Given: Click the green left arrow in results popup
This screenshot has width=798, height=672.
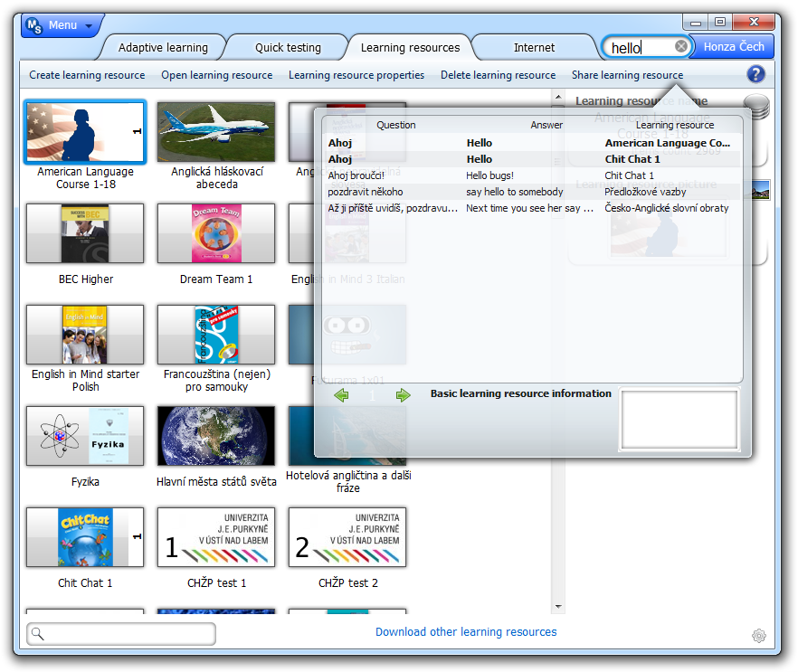Looking at the screenshot, I should (x=341, y=395).
